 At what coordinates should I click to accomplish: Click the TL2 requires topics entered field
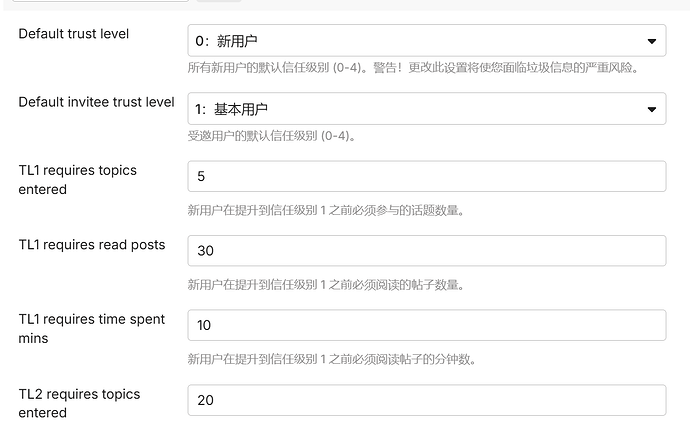click(x=426, y=400)
